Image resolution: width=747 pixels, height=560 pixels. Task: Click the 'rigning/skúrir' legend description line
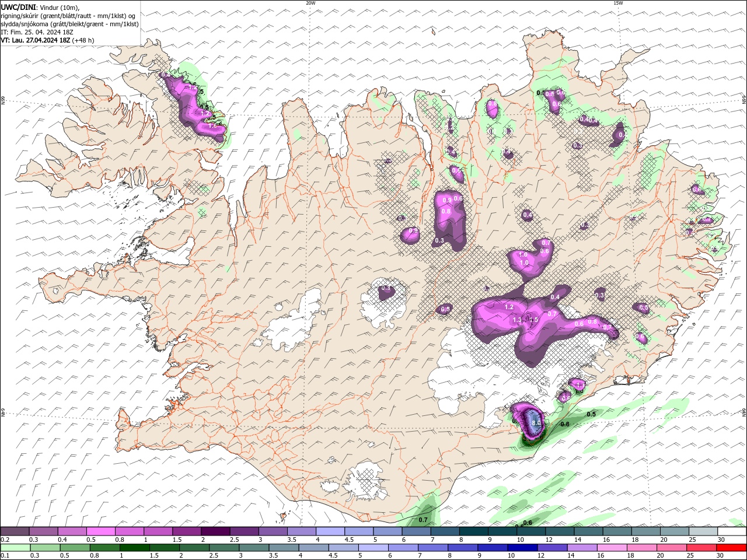(x=68, y=15)
